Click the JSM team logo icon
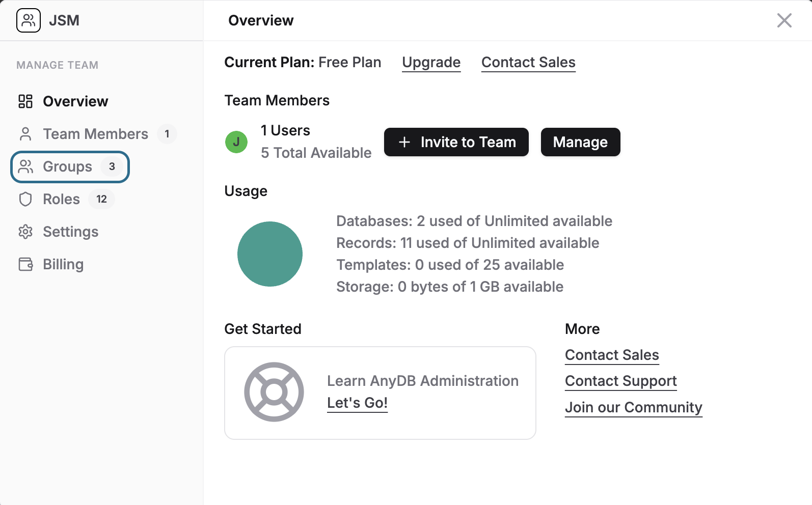Image resolution: width=812 pixels, height=505 pixels. point(29,20)
